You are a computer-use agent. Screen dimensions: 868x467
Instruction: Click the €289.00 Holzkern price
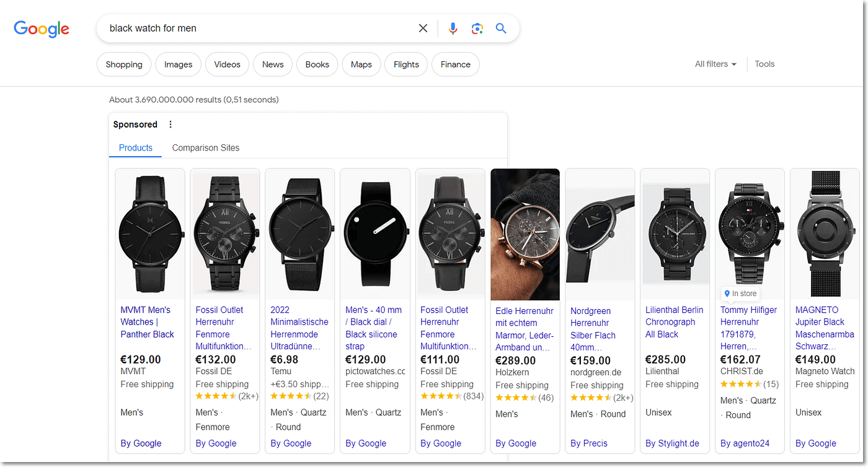point(516,361)
